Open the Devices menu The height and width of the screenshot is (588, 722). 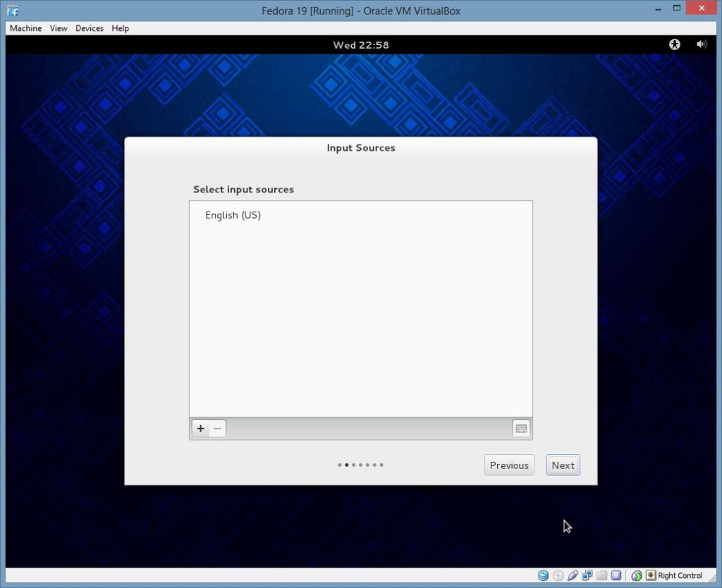90,28
